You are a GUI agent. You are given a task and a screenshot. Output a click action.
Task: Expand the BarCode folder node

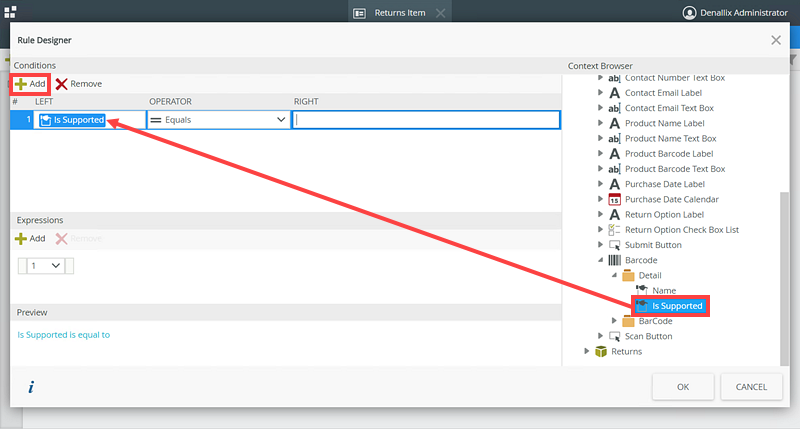point(614,321)
